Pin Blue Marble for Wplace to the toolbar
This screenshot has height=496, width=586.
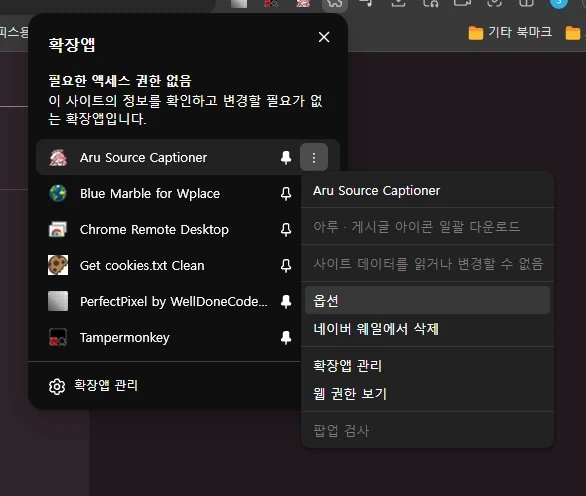click(x=286, y=194)
